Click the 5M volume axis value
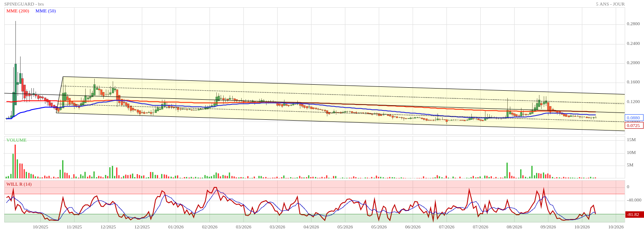Image resolution: width=644 pixels, height=231 pixels. [x=630, y=165]
